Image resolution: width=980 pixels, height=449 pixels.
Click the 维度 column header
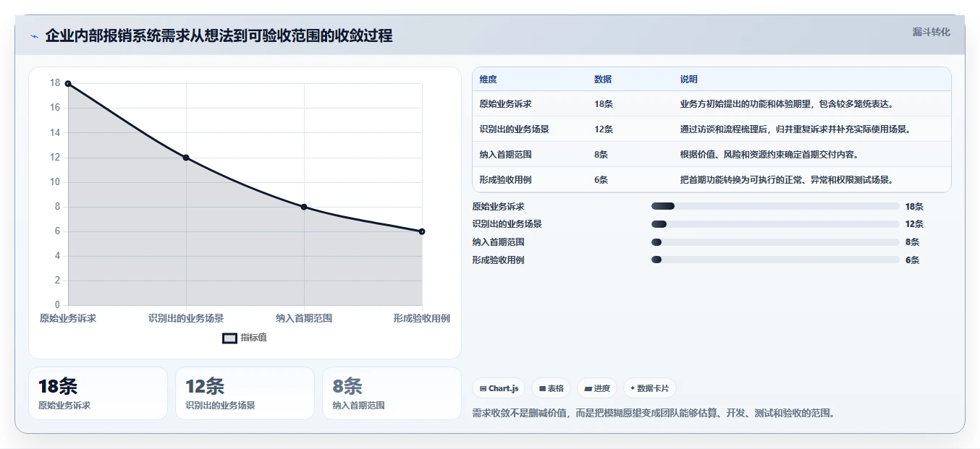[488, 80]
